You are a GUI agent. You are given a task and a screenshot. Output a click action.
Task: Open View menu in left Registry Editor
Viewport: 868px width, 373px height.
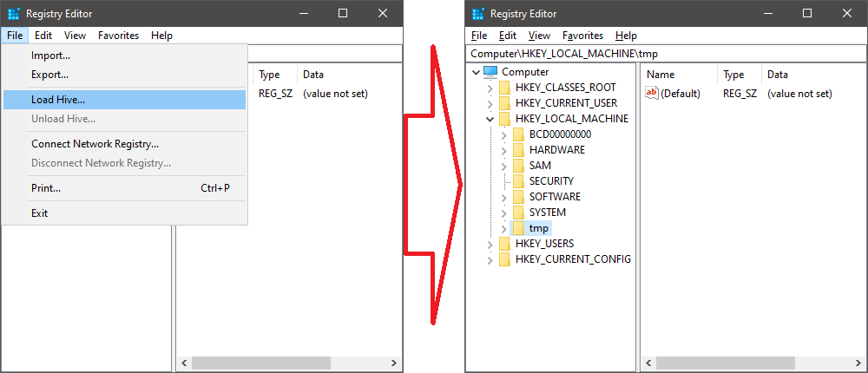pos(75,36)
